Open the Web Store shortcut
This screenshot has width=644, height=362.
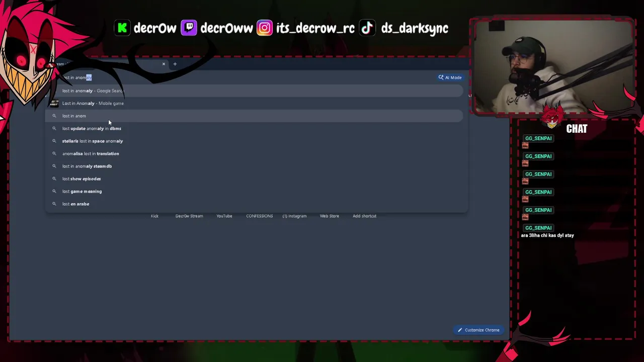(x=330, y=216)
